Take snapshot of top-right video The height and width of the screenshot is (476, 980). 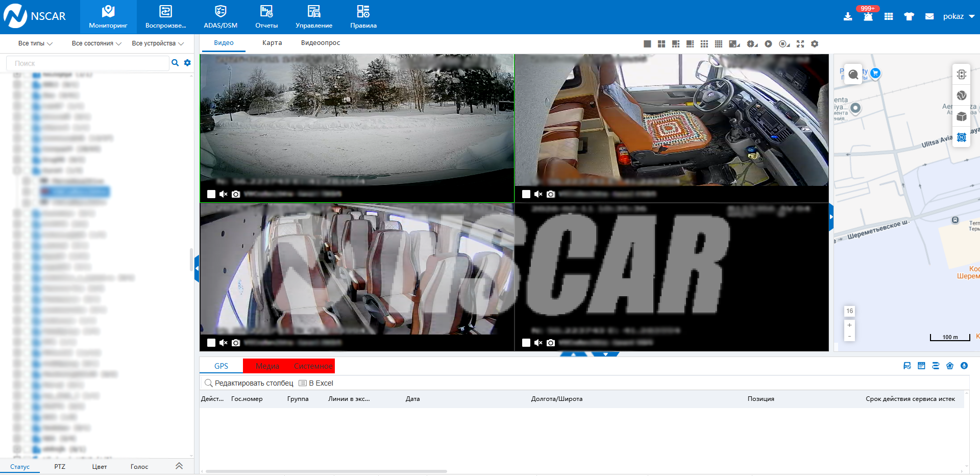coord(551,194)
